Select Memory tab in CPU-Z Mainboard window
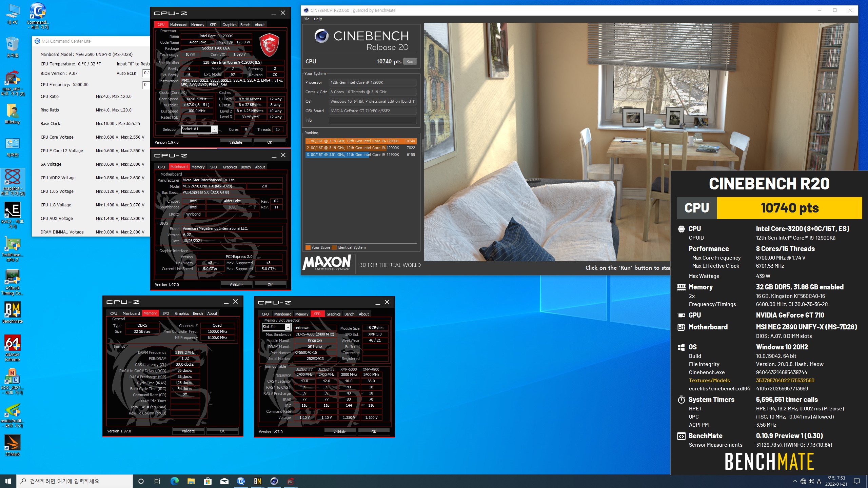The image size is (868, 488). coord(198,167)
